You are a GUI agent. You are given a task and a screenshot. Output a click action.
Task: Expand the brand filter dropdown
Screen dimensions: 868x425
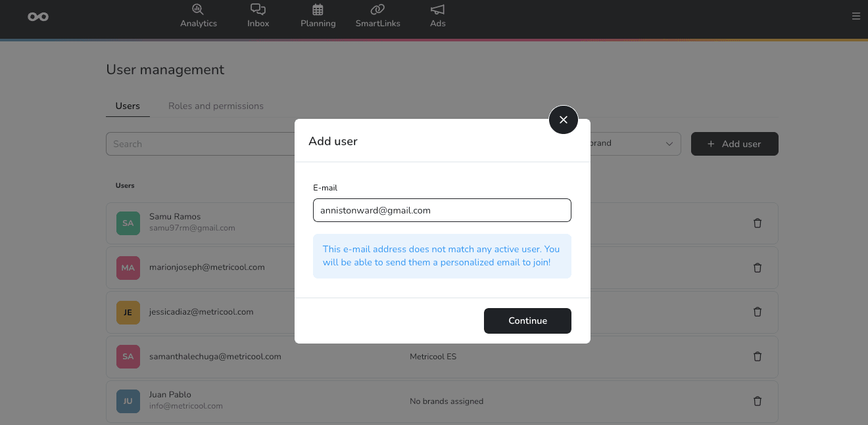tap(669, 143)
